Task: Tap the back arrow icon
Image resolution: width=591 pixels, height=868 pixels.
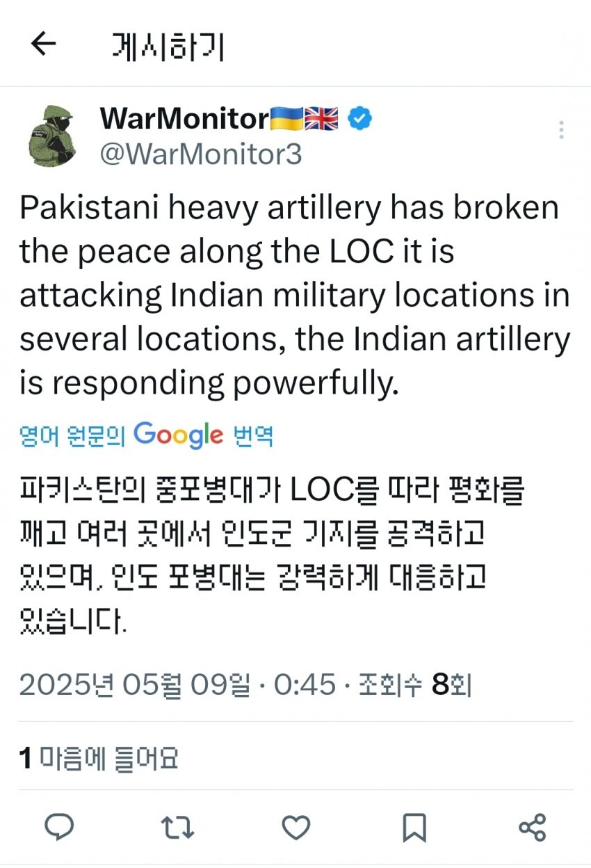Action: (43, 45)
